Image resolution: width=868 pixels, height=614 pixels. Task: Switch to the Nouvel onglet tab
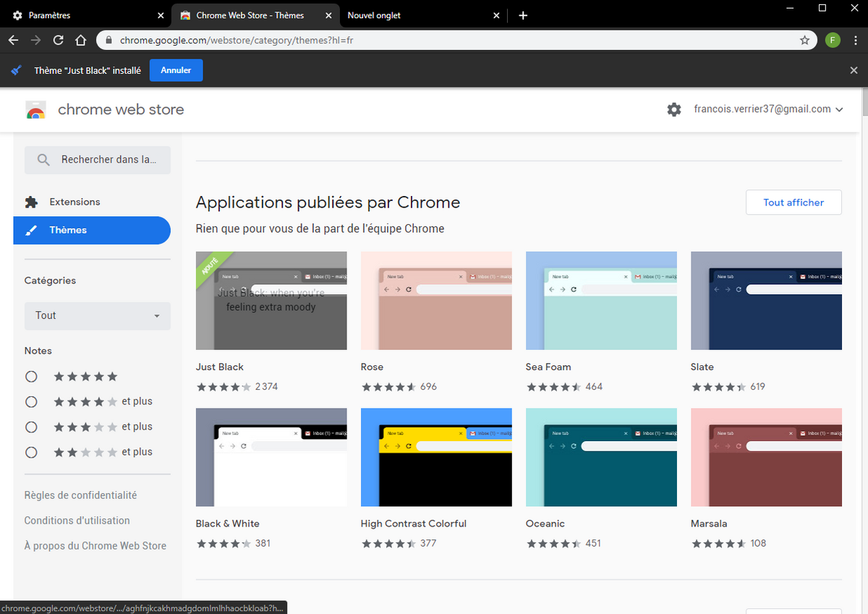point(422,15)
